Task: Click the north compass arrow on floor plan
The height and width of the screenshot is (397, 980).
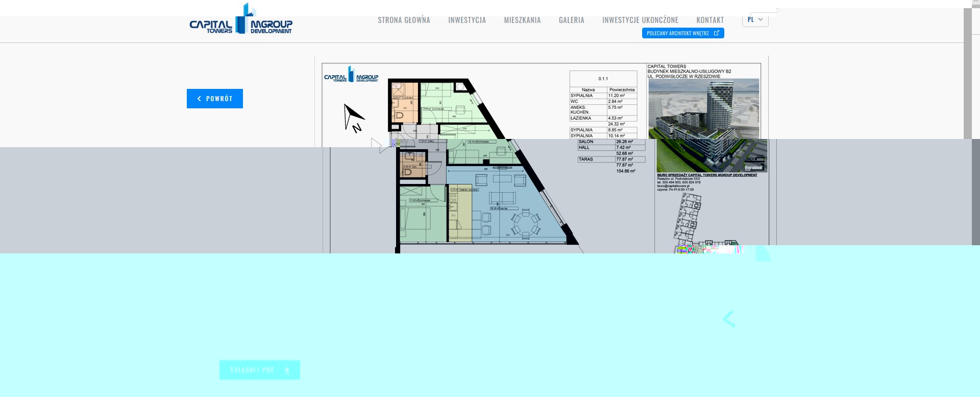Action: click(x=353, y=118)
